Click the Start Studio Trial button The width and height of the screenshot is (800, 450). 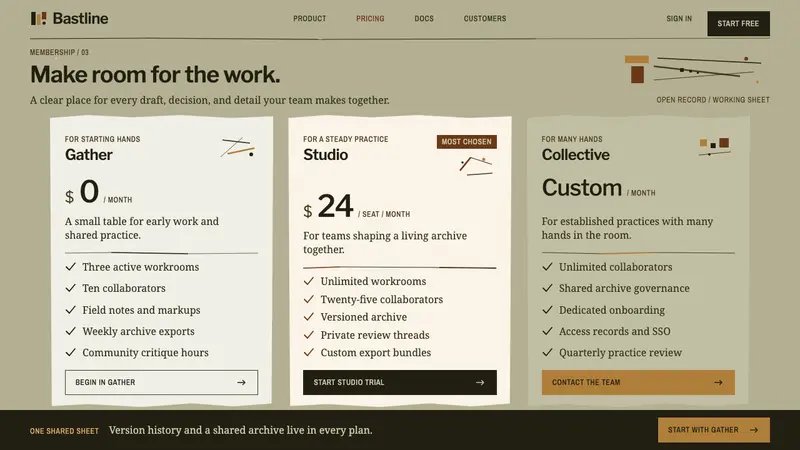click(399, 382)
